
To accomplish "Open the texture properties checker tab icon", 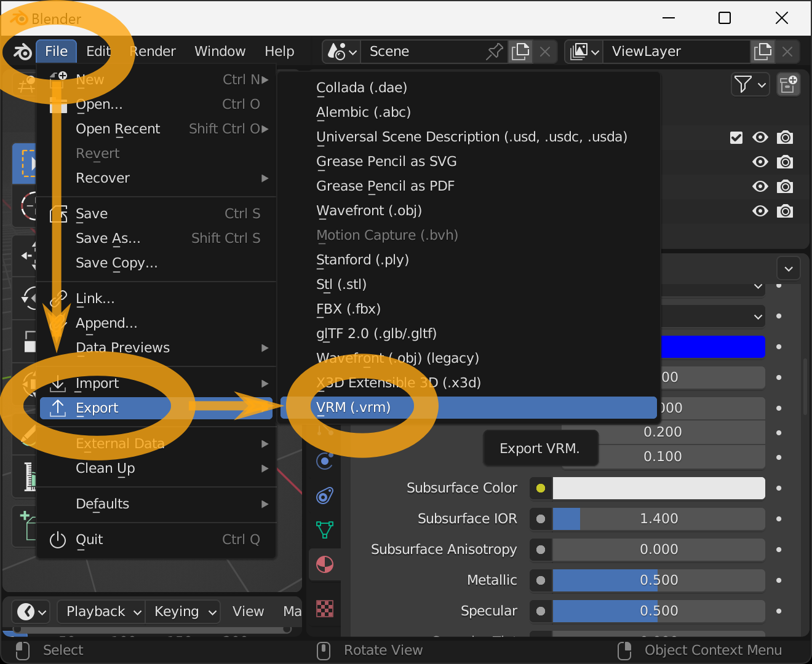I will coord(325,609).
